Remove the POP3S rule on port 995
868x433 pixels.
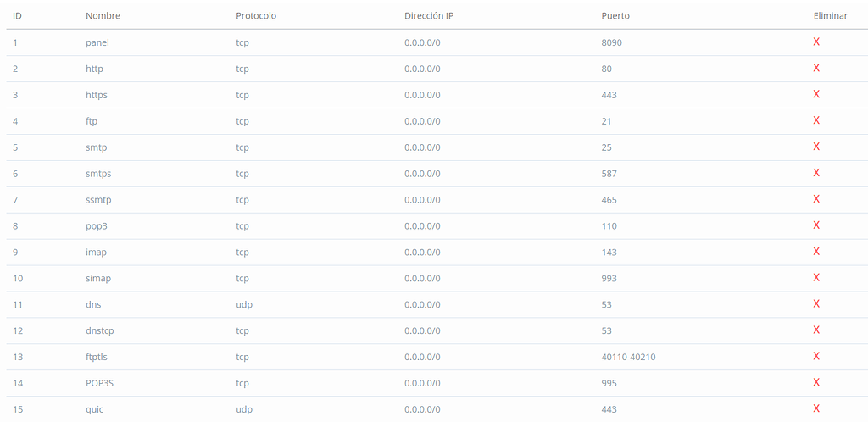pos(816,382)
